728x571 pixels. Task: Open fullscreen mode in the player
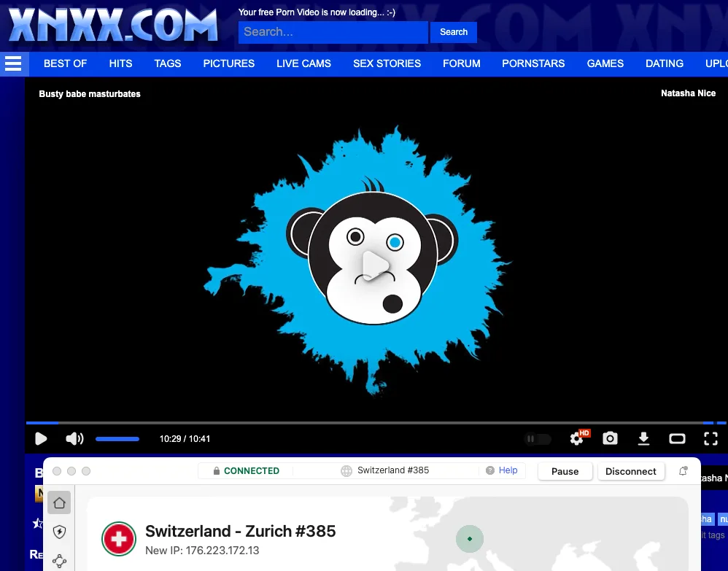[710, 439]
